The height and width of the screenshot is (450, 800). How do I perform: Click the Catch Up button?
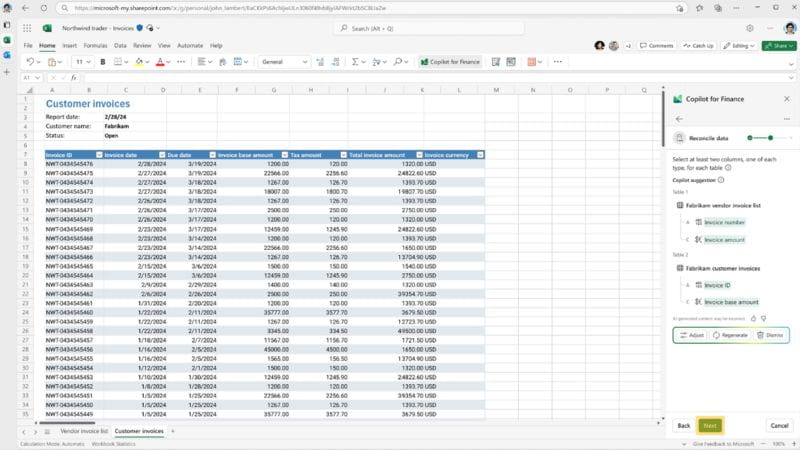coord(698,45)
